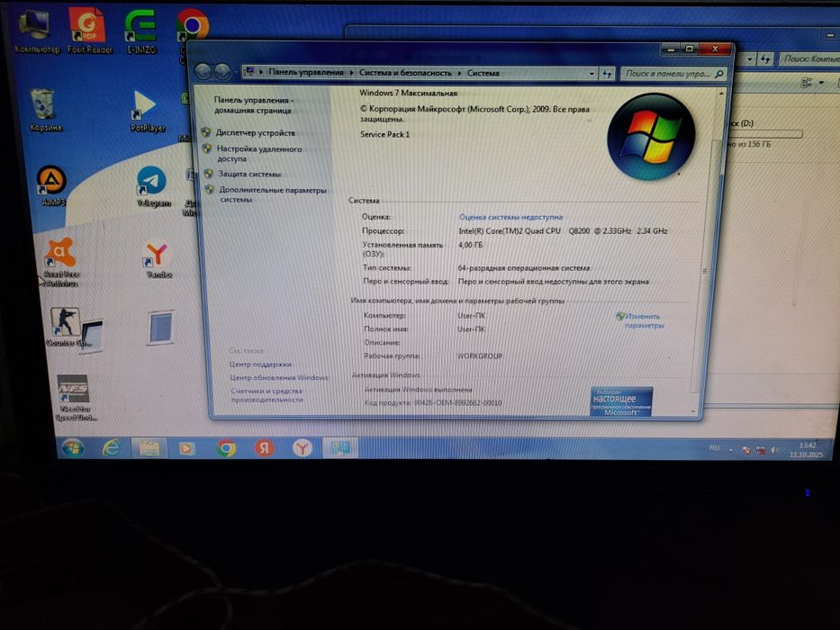Open address dropdown in background Explorer window
The height and width of the screenshot is (630, 840).
[x=750, y=58]
